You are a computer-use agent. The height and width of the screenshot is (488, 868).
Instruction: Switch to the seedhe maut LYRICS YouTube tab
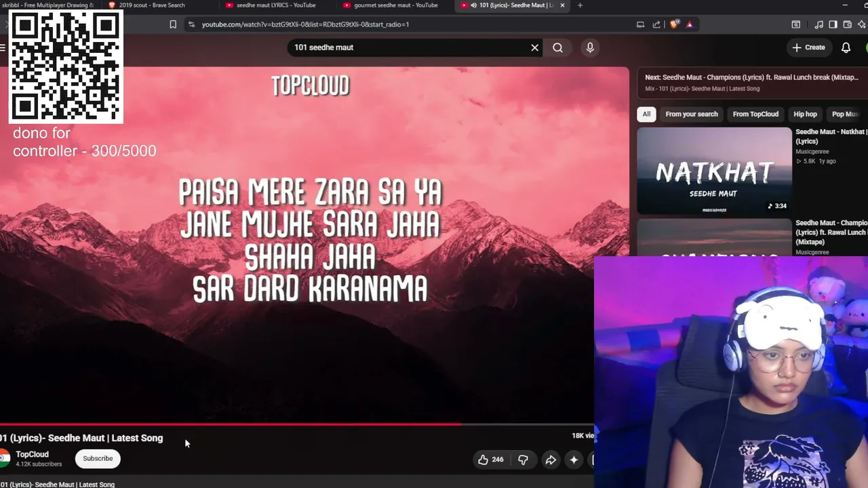pos(277,5)
